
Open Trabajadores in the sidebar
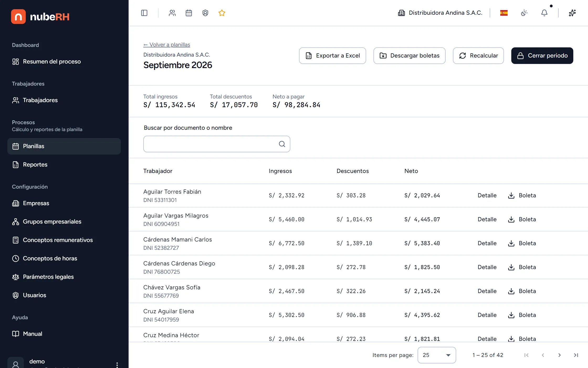pos(64,100)
